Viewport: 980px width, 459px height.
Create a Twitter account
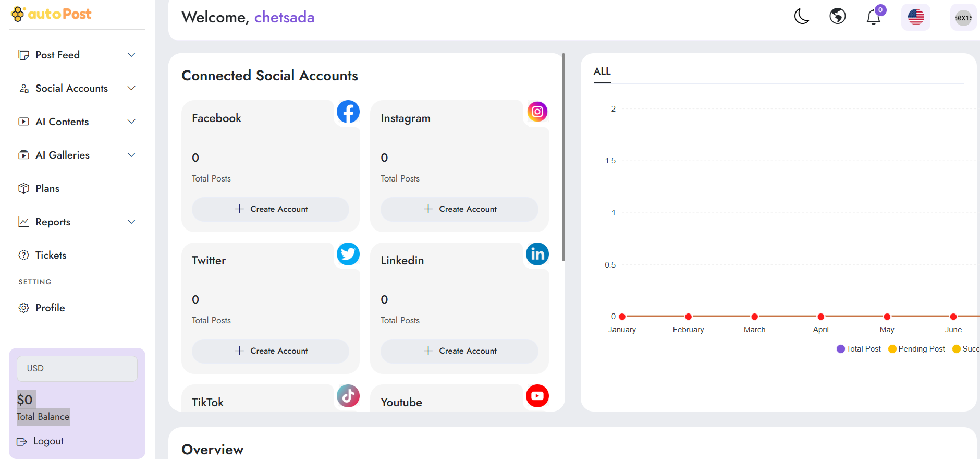click(x=271, y=351)
